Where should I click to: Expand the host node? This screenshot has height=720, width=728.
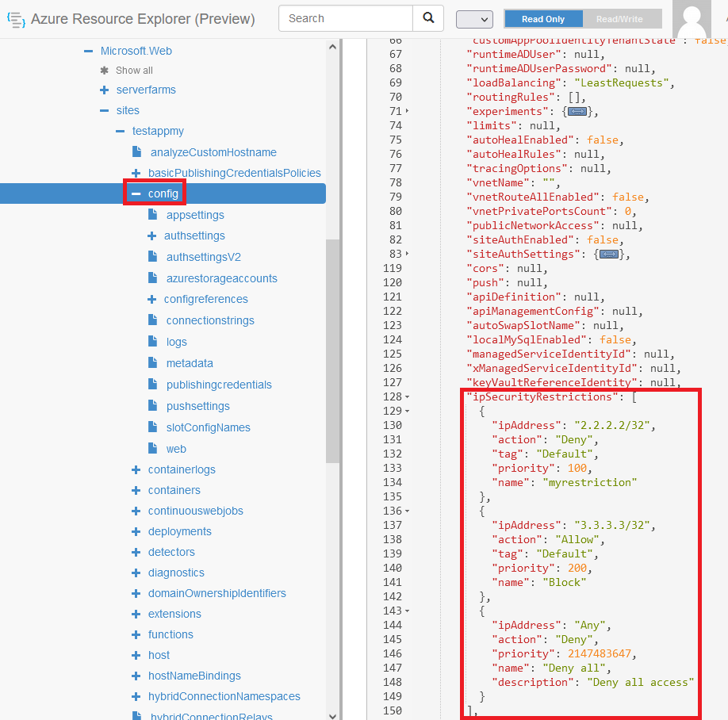click(136, 656)
